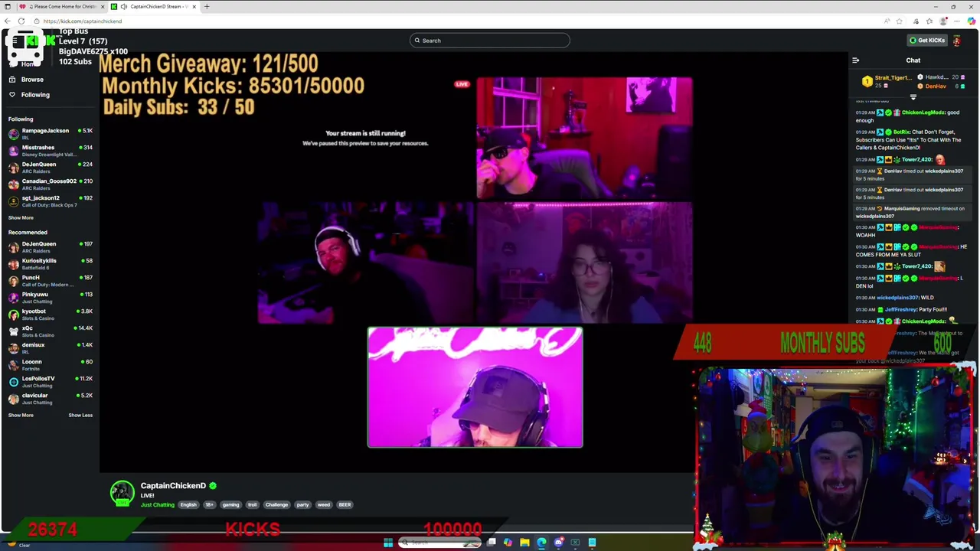
Task: Reload the page with the refresh icon
Action: tap(21, 21)
